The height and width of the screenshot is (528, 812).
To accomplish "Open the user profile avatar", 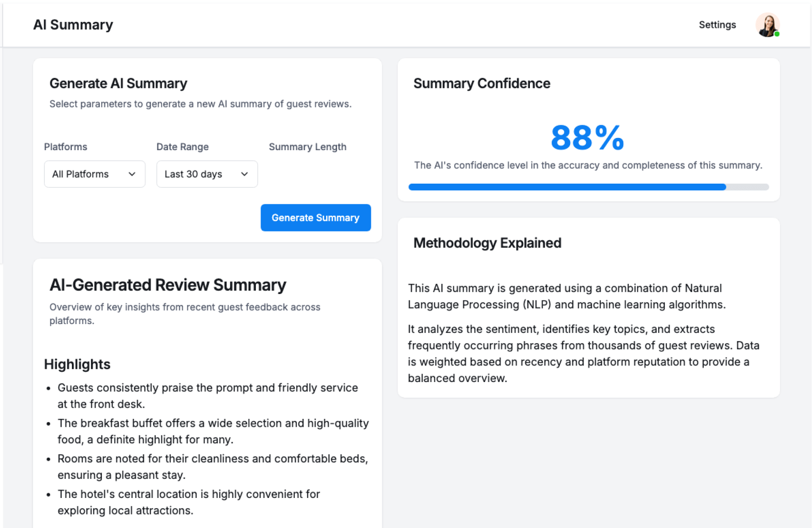I will [767, 25].
